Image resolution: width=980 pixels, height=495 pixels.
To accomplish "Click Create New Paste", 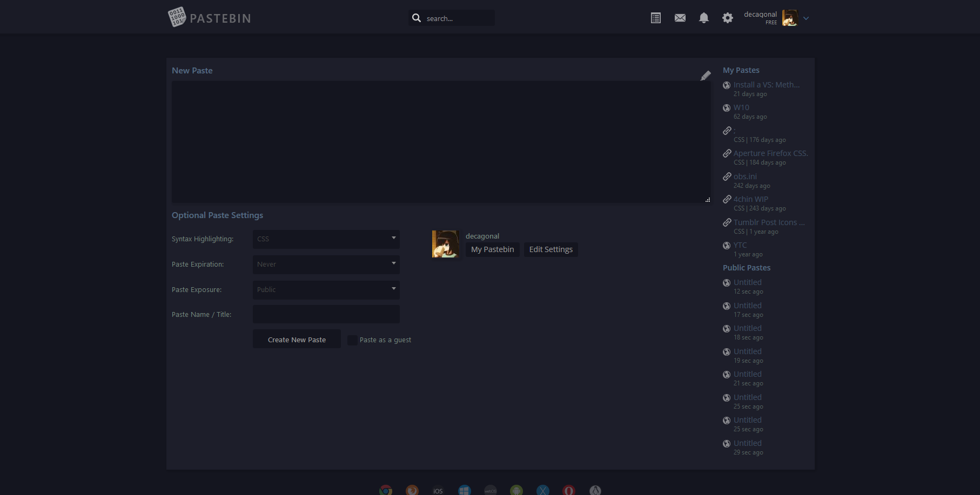I will pyautogui.click(x=296, y=339).
